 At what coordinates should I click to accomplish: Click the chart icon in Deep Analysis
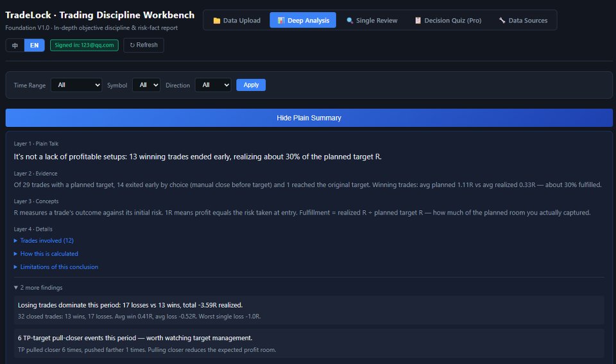281,21
